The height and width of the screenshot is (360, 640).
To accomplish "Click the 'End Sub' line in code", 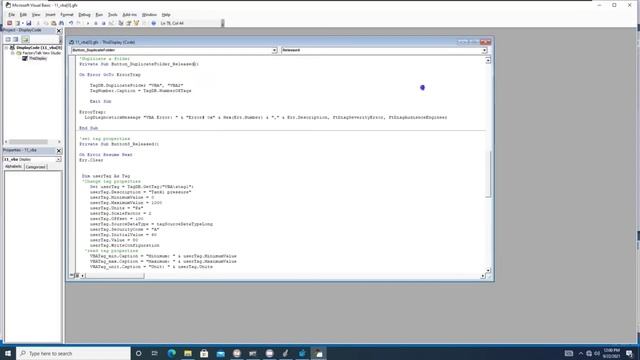I will pyautogui.click(x=89, y=128).
